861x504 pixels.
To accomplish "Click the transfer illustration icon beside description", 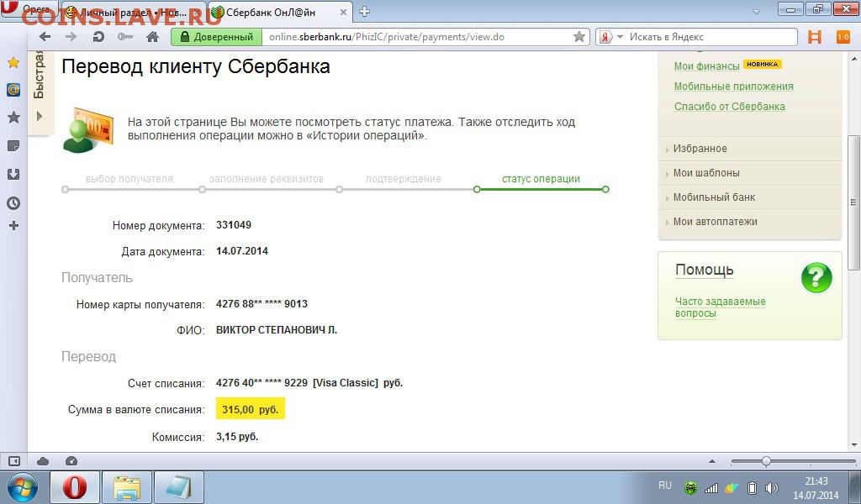I will 87,130.
